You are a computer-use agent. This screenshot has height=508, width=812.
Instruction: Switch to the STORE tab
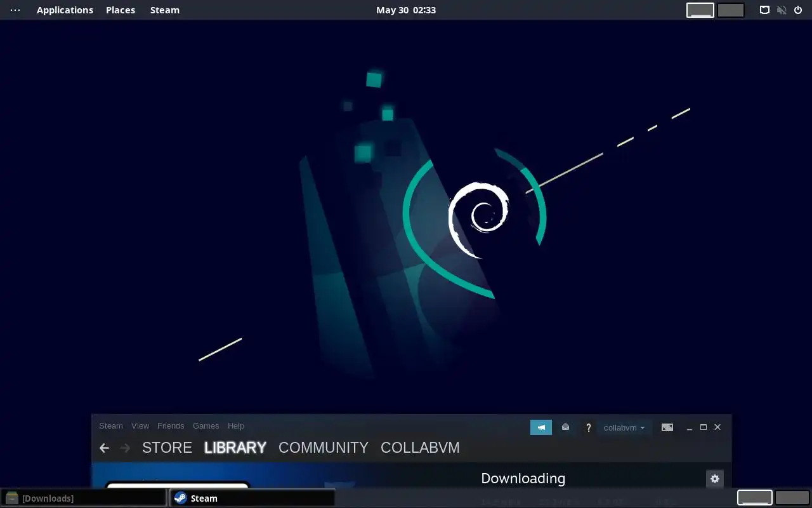coord(167,448)
